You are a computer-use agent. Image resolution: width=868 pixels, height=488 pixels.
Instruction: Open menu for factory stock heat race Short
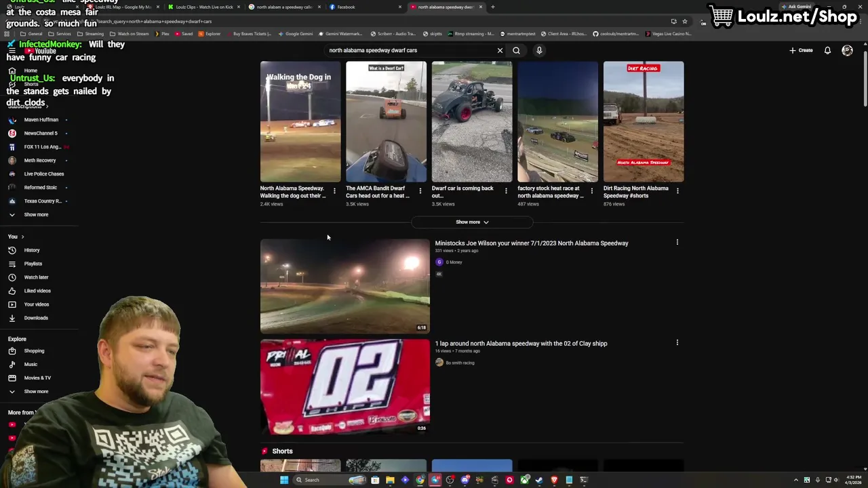click(591, 191)
